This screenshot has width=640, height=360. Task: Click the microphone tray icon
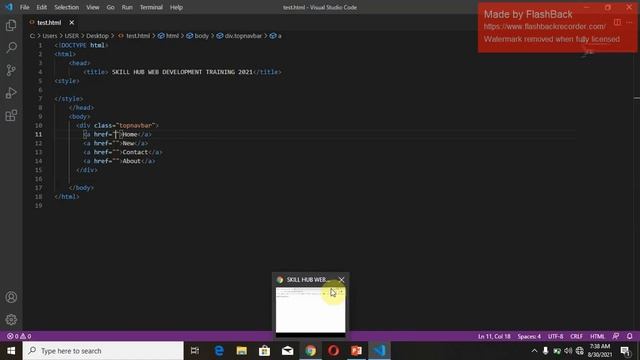point(545,351)
